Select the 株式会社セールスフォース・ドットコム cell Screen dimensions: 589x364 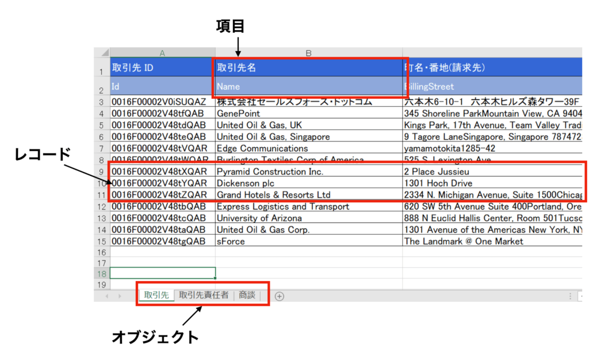[x=309, y=101]
